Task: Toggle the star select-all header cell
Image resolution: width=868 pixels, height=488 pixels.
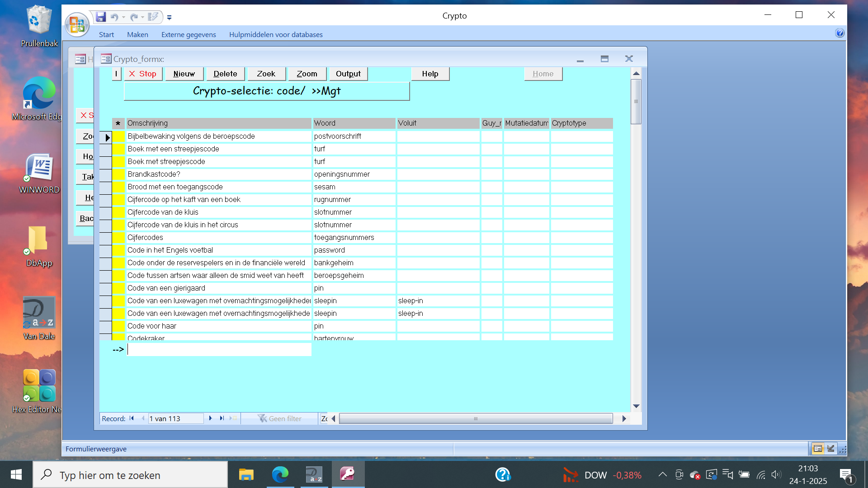Action: [118, 123]
